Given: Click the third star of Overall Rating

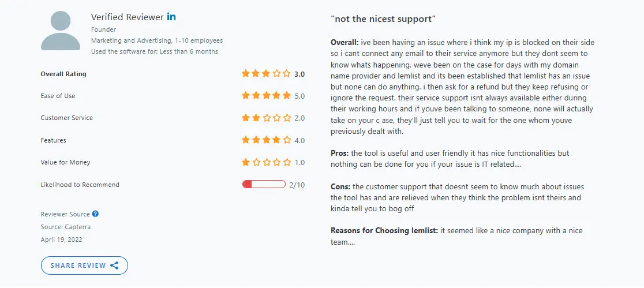Looking at the screenshot, I should click(x=265, y=74).
